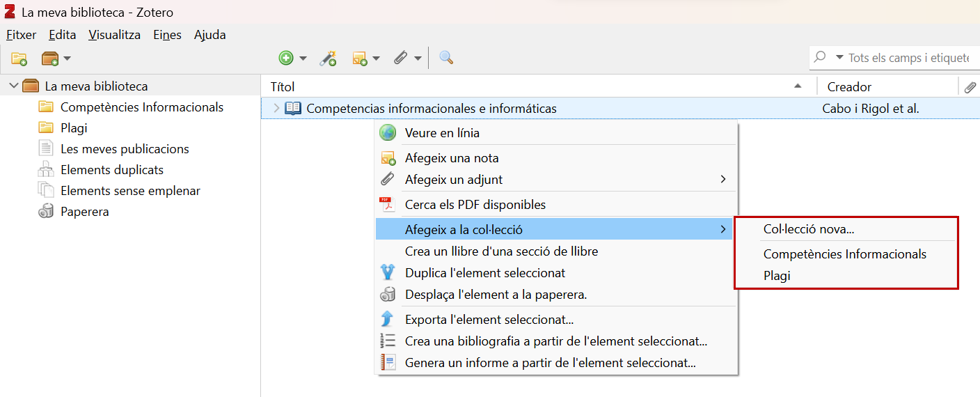Click the Zotero Z icon in title bar
980x397 pixels.
tap(10, 12)
